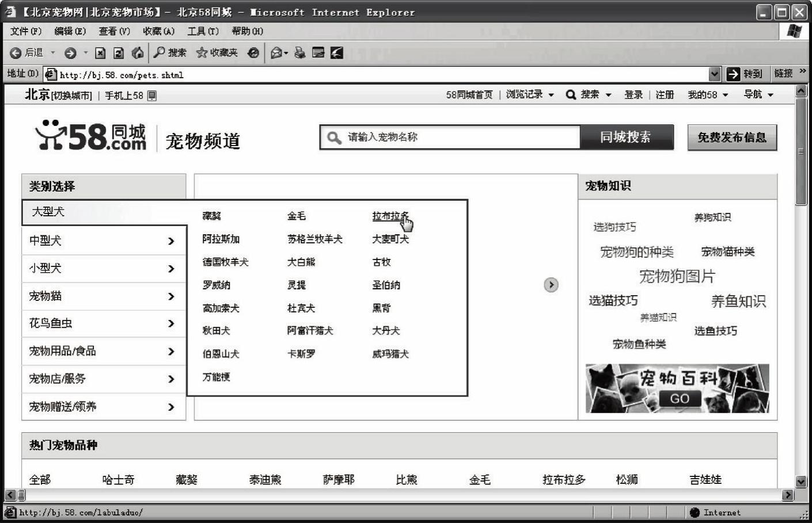Image resolution: width=812 pixels, height=523 pixels.
Task: Open the 文件(F) menu
Action: pyautogui.click(x=26, y=31)
